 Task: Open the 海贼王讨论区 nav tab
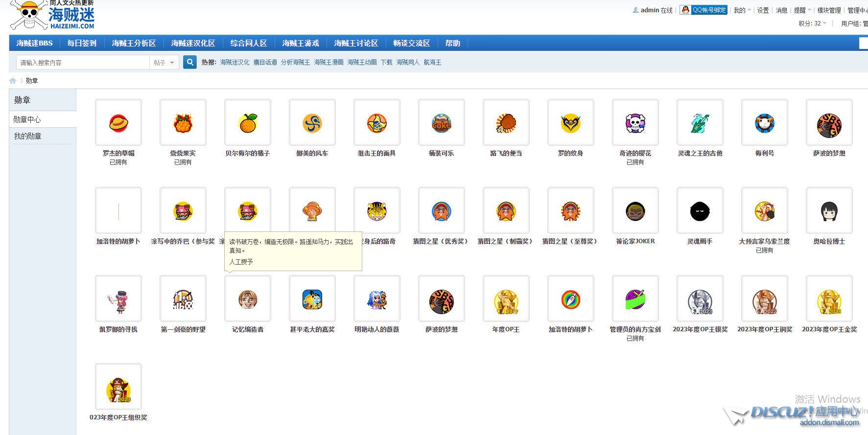tap(356, 43)
